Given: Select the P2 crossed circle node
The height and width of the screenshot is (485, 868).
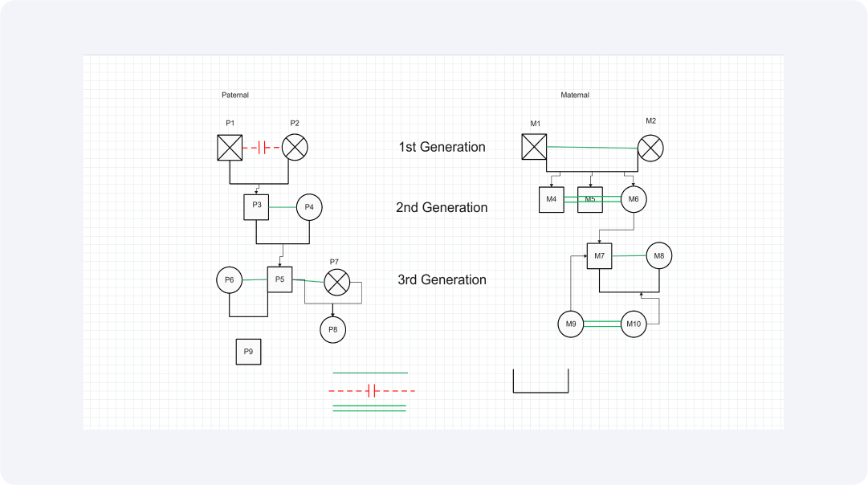Looking at the screenshot, I should (x=295, y=148).
